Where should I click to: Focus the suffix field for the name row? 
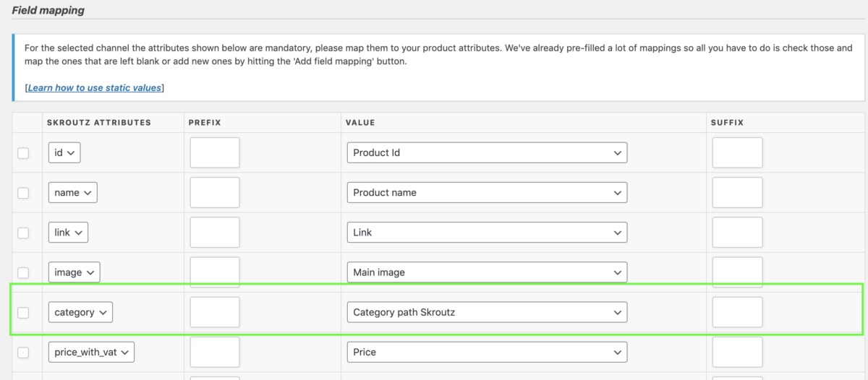(x=737, y=193)
